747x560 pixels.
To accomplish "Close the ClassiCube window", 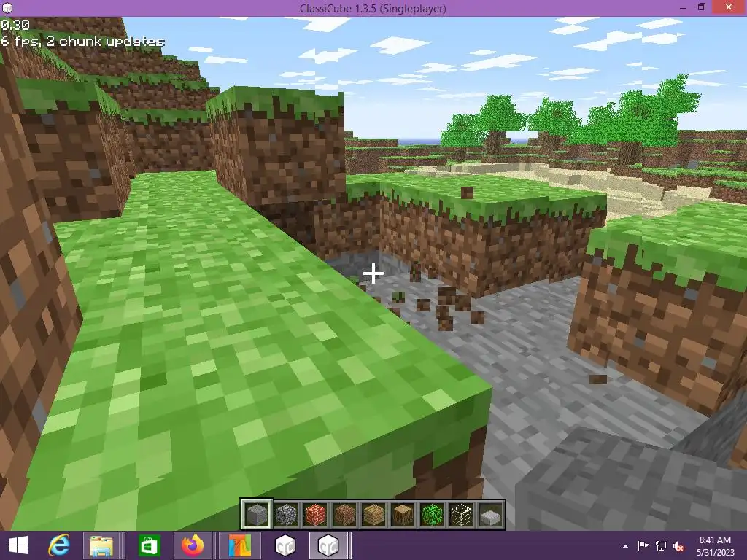I will click(729, 7).
